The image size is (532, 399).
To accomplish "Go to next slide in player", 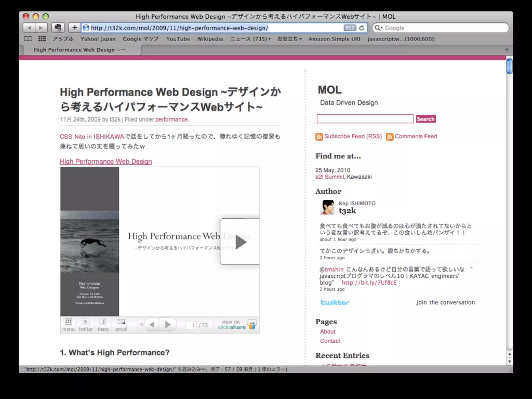I will 168,324.
